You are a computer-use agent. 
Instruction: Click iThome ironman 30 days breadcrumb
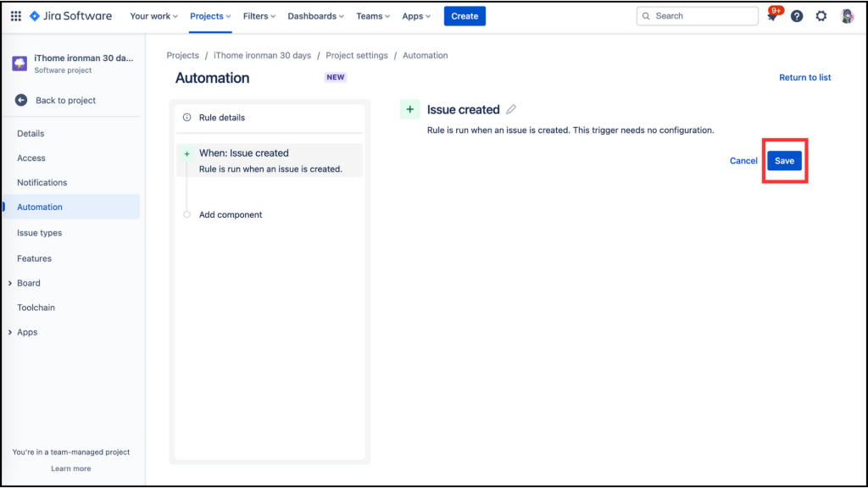263,55
